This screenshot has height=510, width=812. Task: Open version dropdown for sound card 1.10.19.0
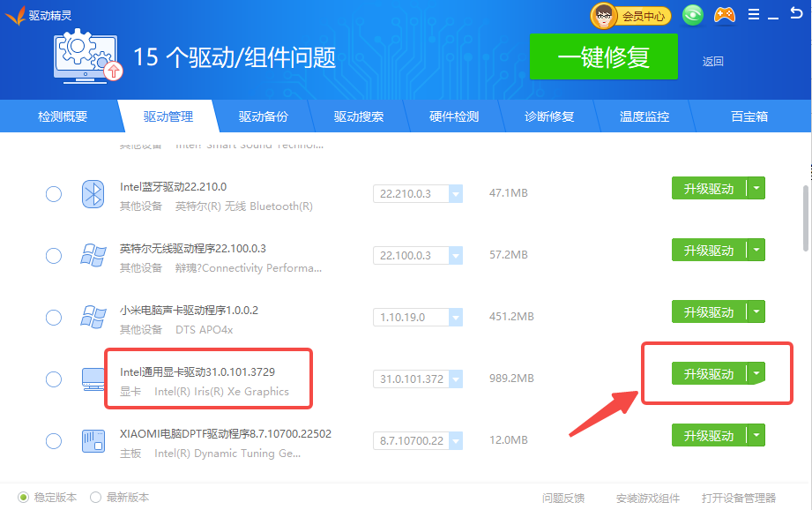tap(456, 318)
